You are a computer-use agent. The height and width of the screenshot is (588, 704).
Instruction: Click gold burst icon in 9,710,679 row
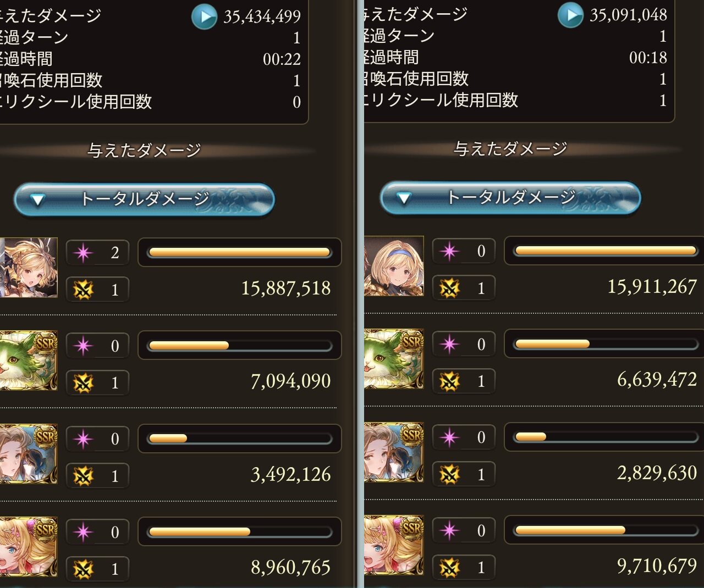[449, 567]
